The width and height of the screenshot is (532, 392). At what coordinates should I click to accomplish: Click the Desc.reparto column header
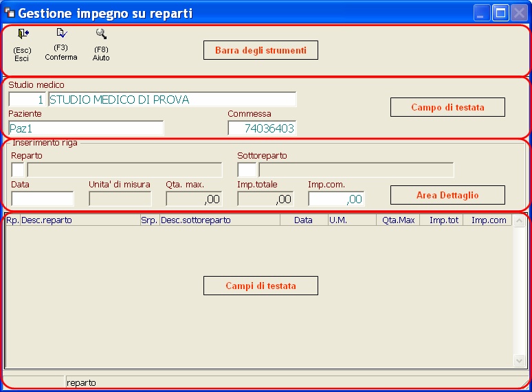click(x=80, y=220)
